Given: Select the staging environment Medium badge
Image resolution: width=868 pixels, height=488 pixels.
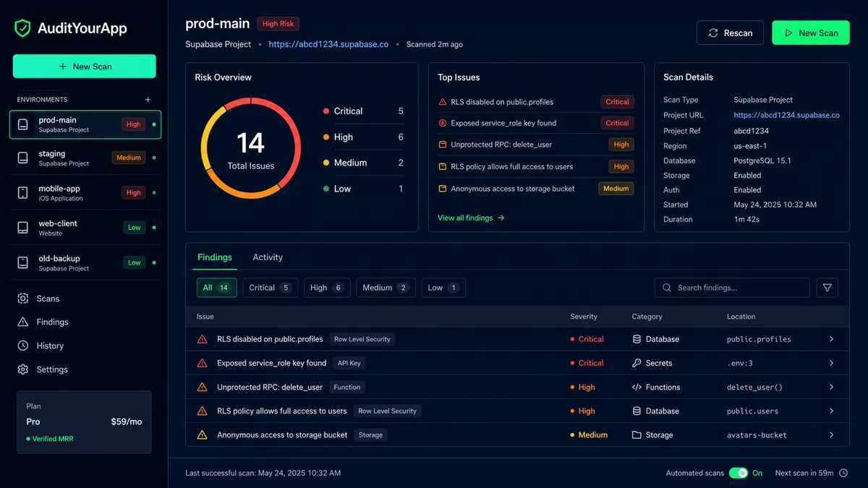Looking at the screenshot, I should click(x=129, y=158).
